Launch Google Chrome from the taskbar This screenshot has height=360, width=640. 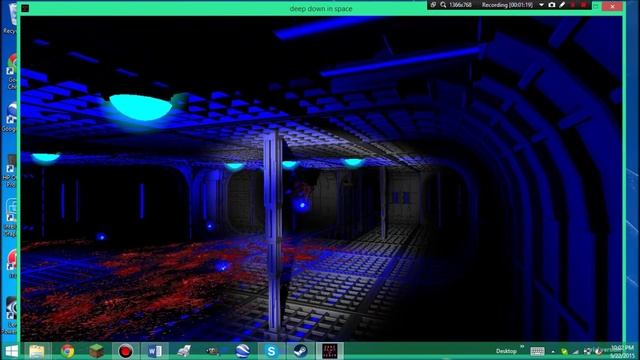pyautogui.click(x=67, y=351)
